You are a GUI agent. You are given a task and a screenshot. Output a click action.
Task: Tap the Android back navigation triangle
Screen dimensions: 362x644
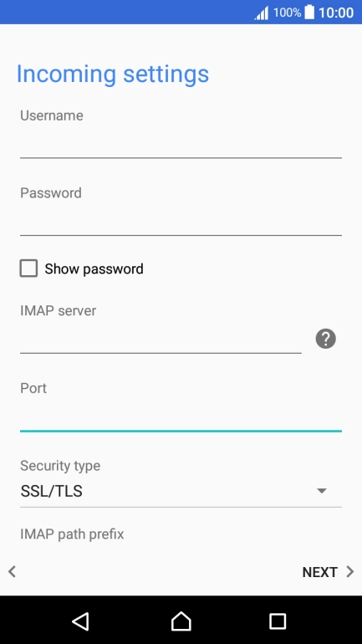click(80, 621)
